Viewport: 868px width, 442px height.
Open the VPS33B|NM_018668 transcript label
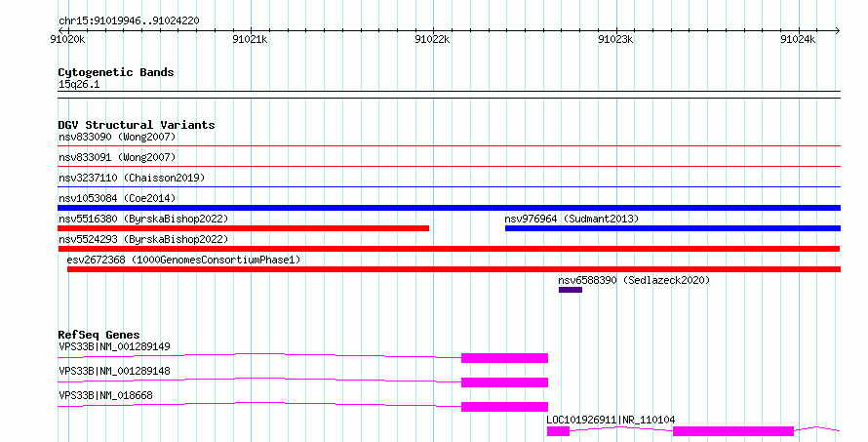tap(105, 395)
